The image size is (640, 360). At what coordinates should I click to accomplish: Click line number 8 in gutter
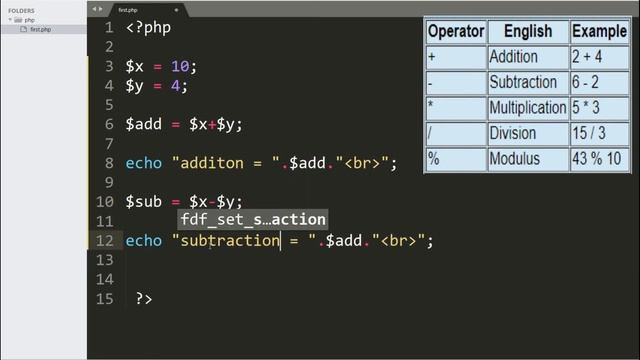[109, 163]
